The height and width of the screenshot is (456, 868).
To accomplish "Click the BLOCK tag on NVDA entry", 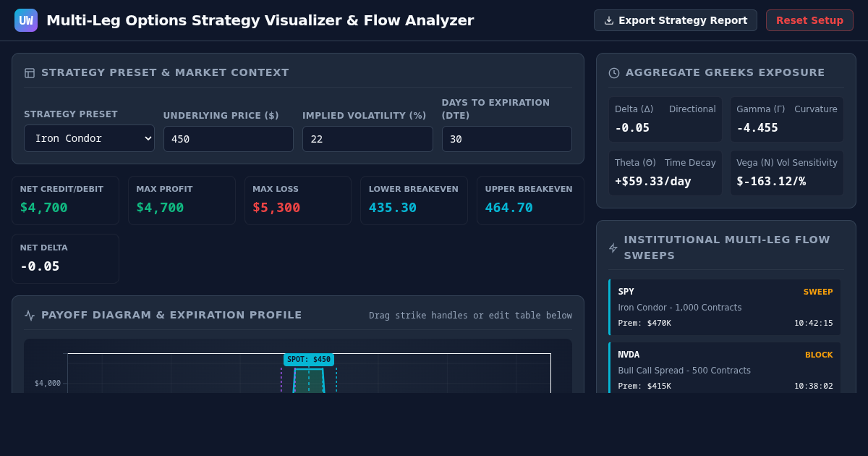I will click(x=819, y=355).
